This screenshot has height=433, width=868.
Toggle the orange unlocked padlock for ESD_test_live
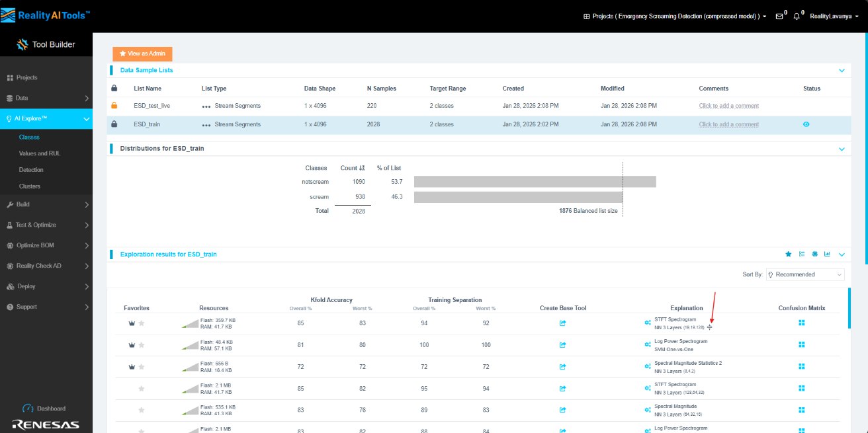coord(114,105)
